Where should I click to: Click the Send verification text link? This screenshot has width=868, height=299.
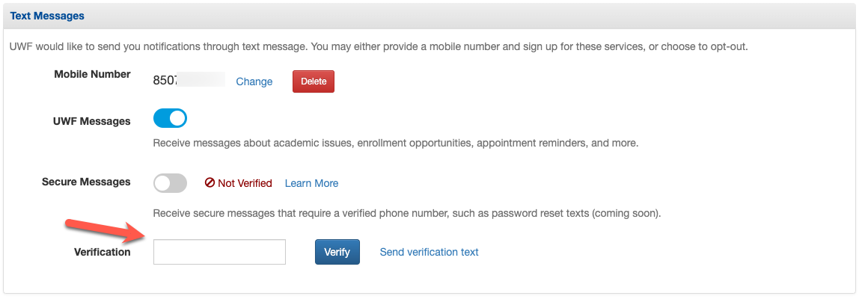tap(429, 252)
